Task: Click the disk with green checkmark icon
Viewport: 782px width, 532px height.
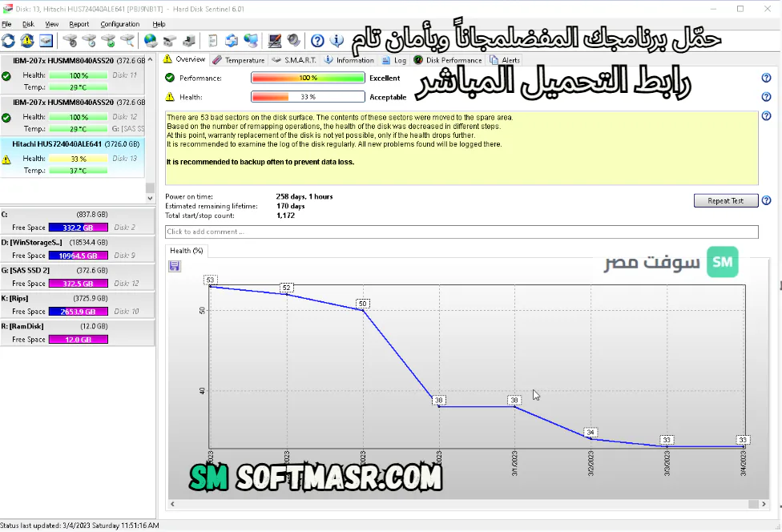Action: click(108, 41)
